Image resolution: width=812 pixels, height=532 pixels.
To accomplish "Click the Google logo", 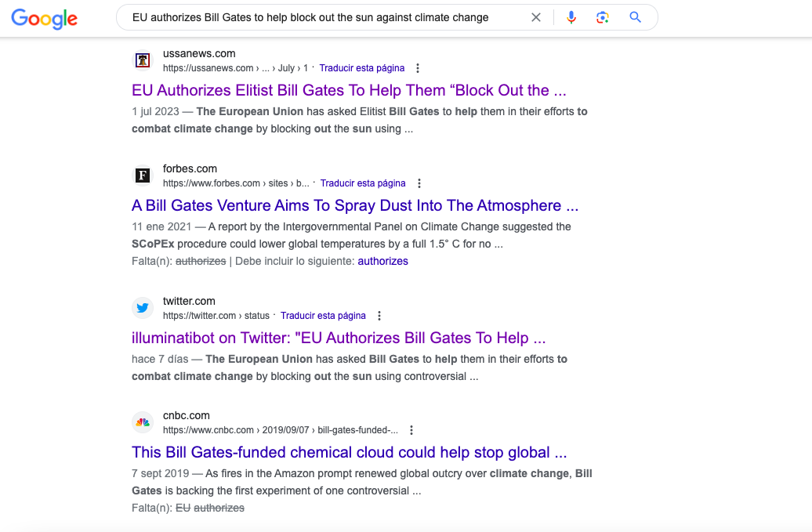I will (x=44, y=19).
